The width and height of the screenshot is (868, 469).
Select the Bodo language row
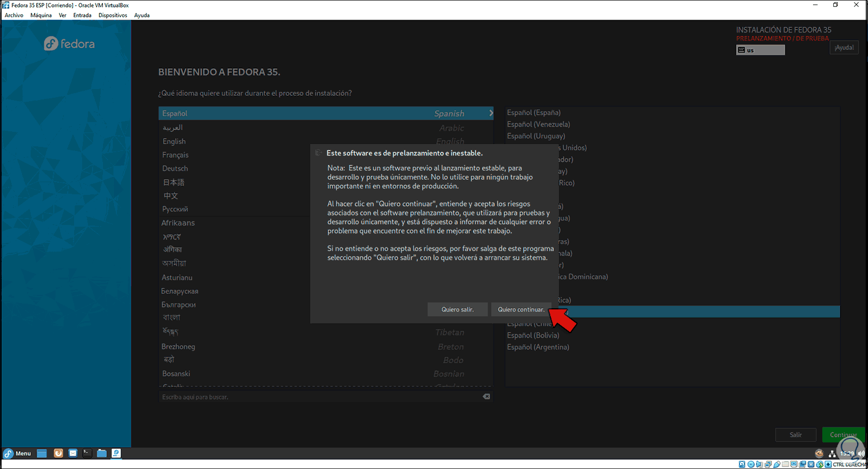pos(326,360)
